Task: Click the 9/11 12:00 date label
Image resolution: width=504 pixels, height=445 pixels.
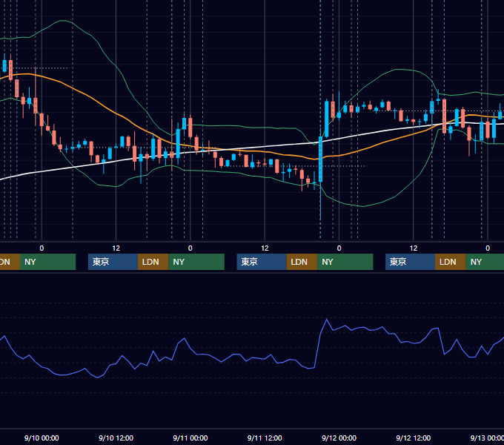Action: click(265, 438)
